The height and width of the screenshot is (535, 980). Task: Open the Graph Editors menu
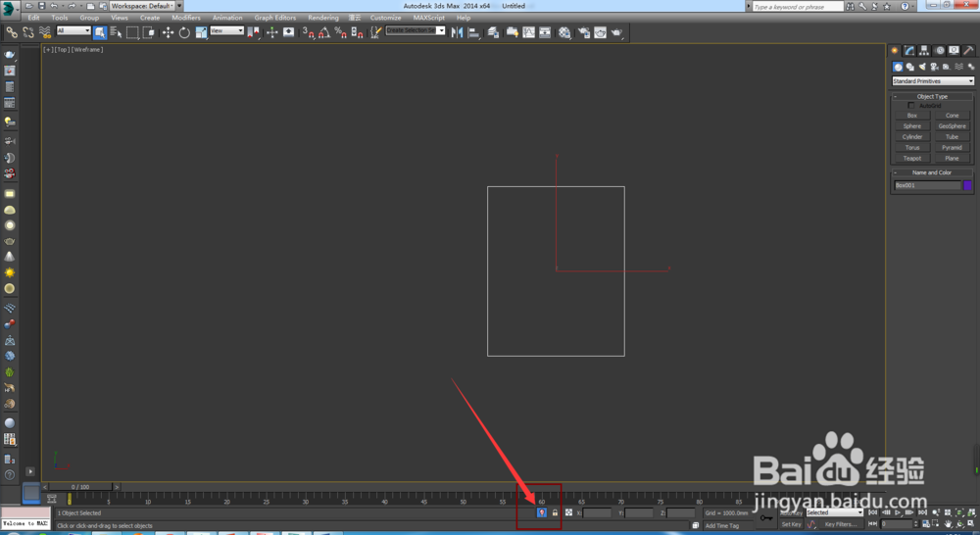[x=275, y=18]
